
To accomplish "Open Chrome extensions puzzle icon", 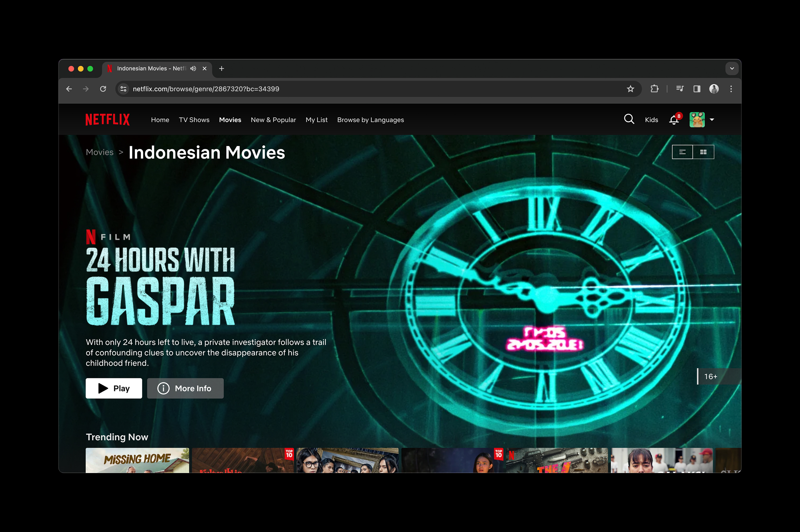I will tap(654, 89).
